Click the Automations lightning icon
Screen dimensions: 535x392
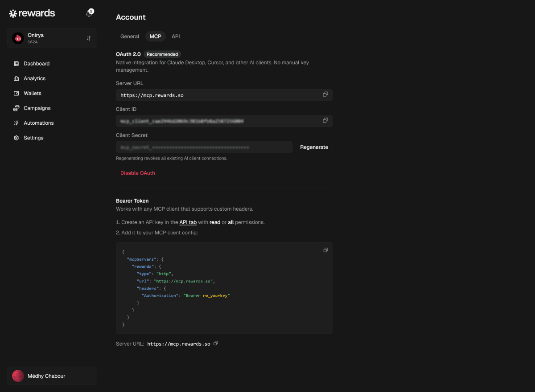pos(16,123)
